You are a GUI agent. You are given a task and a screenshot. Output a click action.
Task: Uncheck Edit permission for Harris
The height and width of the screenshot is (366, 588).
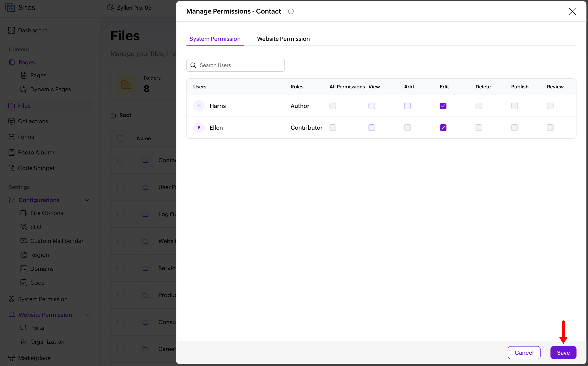pyautogui.click(x=443, y=106)
